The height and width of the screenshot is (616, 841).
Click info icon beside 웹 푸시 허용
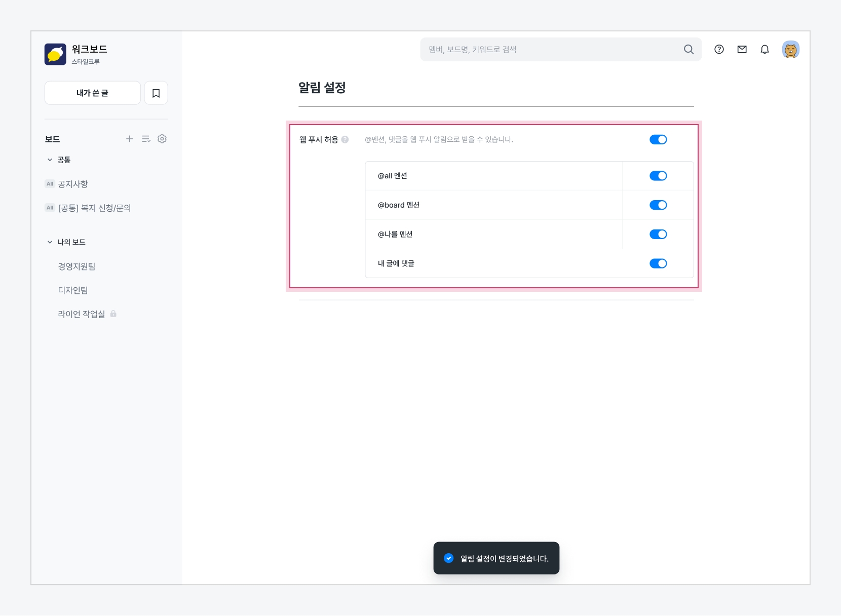tap(345, 140)
